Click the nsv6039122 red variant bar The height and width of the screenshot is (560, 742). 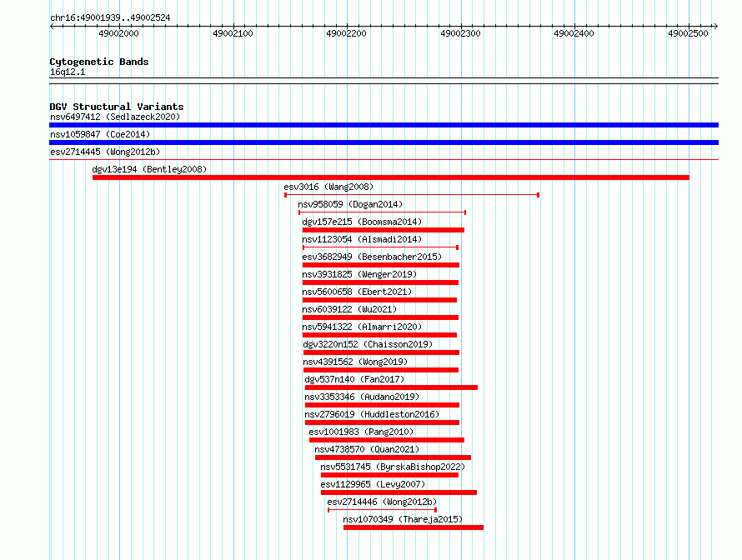click(380, 317)
